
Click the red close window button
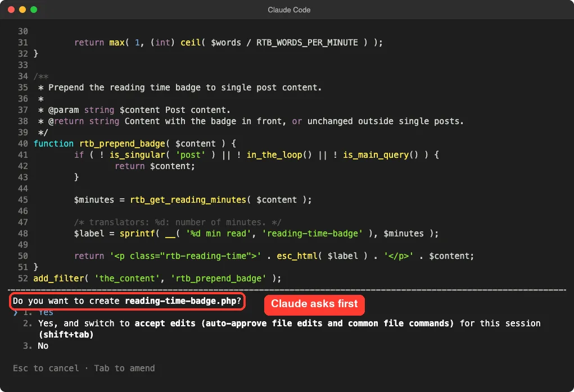pyautogui.click(x=11, y=10)
